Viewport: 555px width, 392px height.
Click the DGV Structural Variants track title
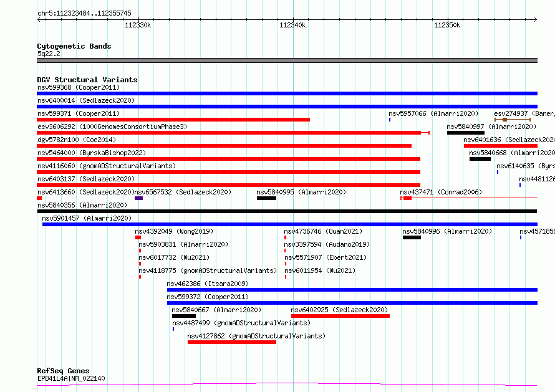click(87, 80)
